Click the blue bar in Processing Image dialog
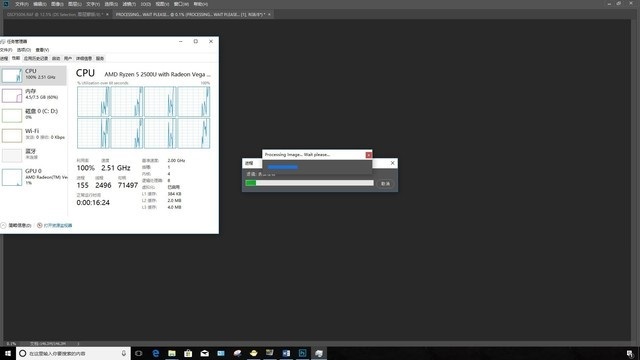Image resolution: width=640 pixels, height=360 pixels. (x=283, y=167)
